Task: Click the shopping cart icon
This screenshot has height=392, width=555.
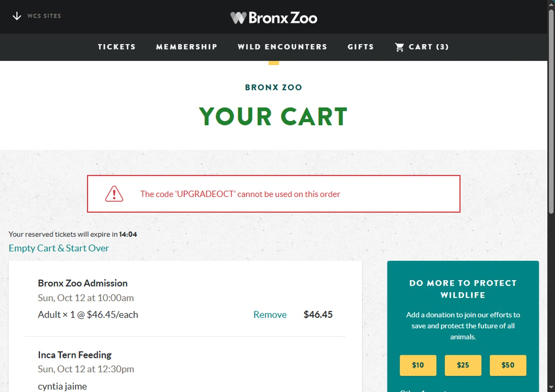Action: pyautogui.click(x=399, y=47)
